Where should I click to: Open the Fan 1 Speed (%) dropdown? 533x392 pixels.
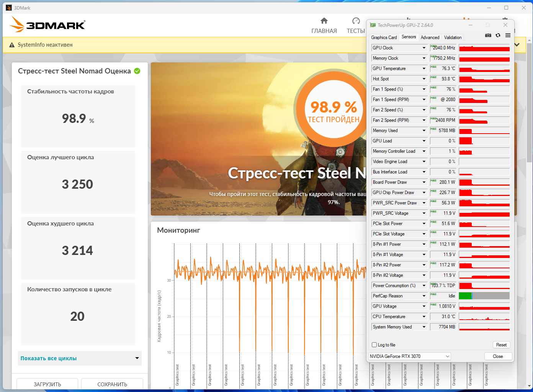[424, 89]
